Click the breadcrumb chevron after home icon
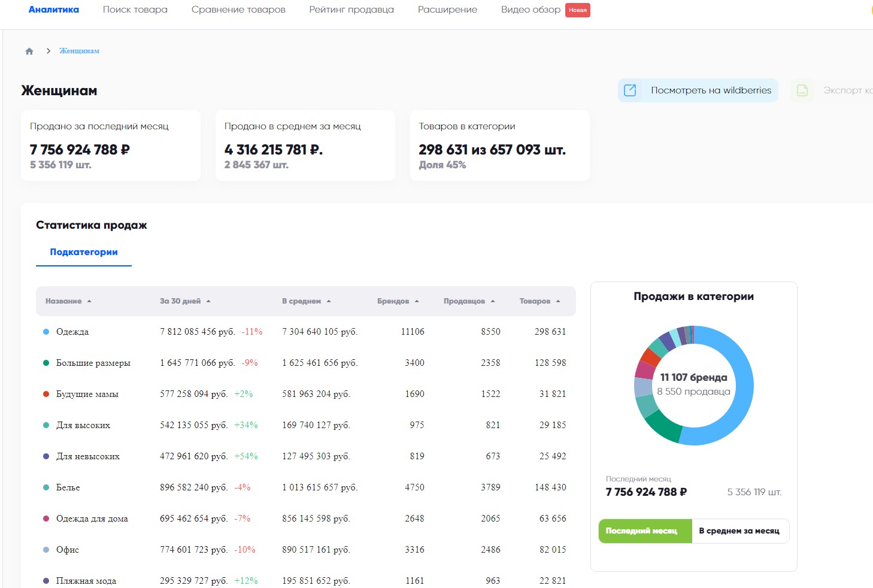 click(48, 51)
